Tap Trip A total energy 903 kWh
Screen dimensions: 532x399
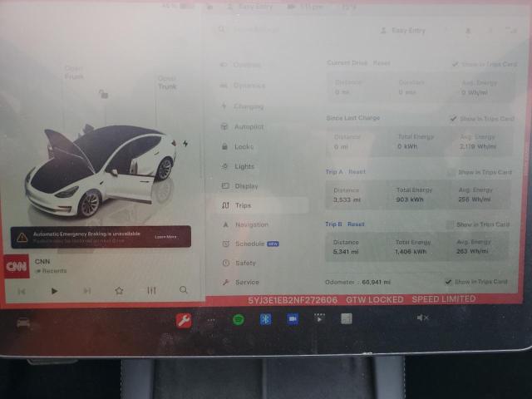point(410,199)
